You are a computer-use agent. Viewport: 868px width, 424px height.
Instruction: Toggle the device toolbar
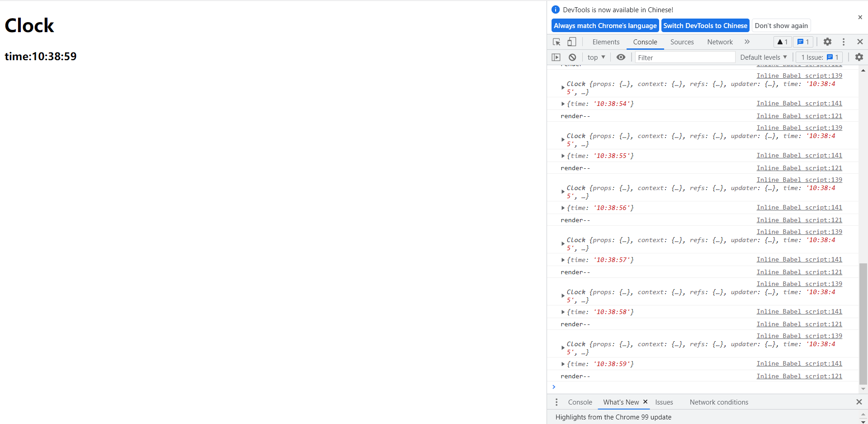[x=571, y=42]
